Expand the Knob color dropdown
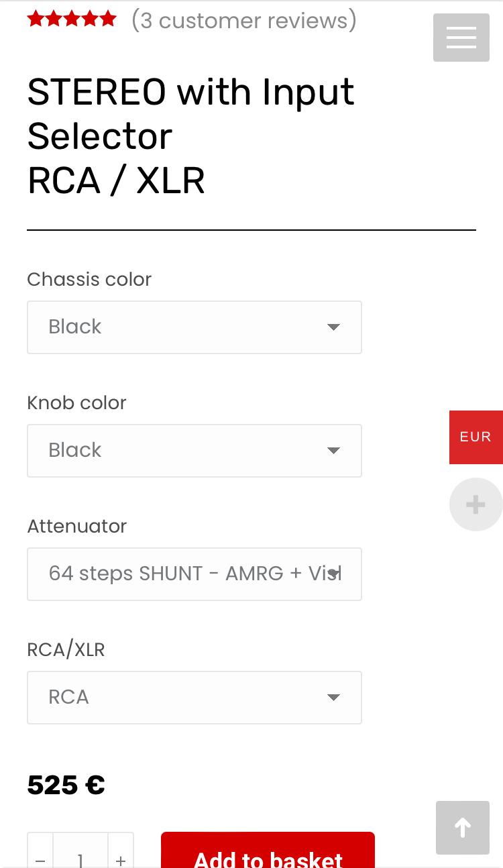This screenshot has height=868, width=503. coord(194,451)
